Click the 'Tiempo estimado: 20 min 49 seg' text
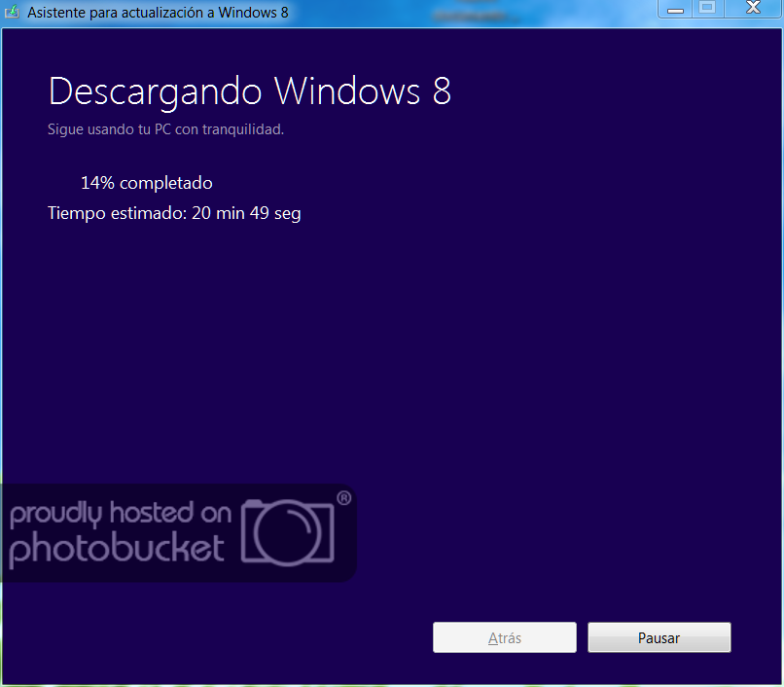 [x=174, y=213]
